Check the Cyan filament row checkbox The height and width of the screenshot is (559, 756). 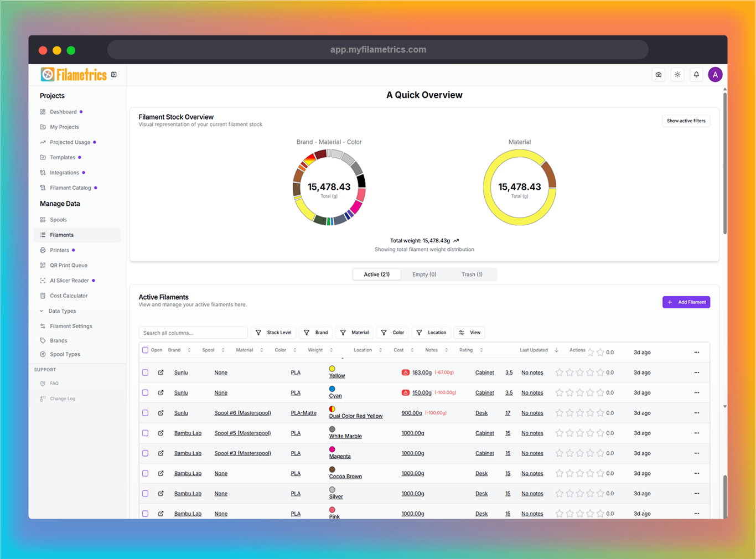[145, 392]
